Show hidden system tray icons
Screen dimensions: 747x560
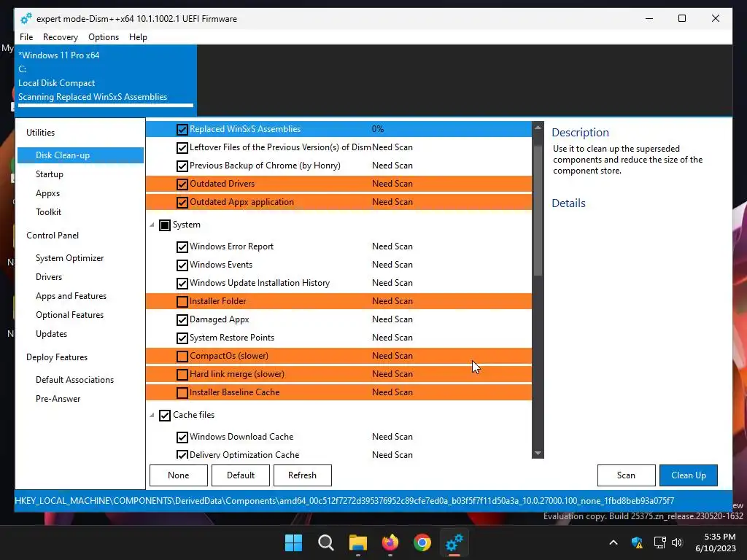[x=613, y=542]
